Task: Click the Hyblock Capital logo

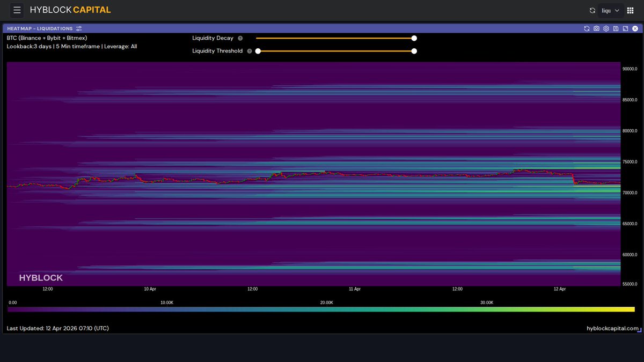Action: [x=70, y=10]
